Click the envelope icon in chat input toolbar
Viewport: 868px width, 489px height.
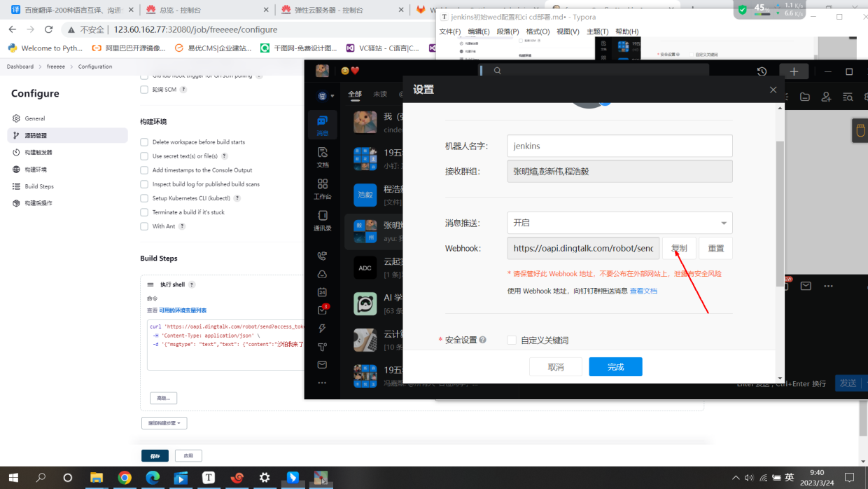[x=806, y=286]
